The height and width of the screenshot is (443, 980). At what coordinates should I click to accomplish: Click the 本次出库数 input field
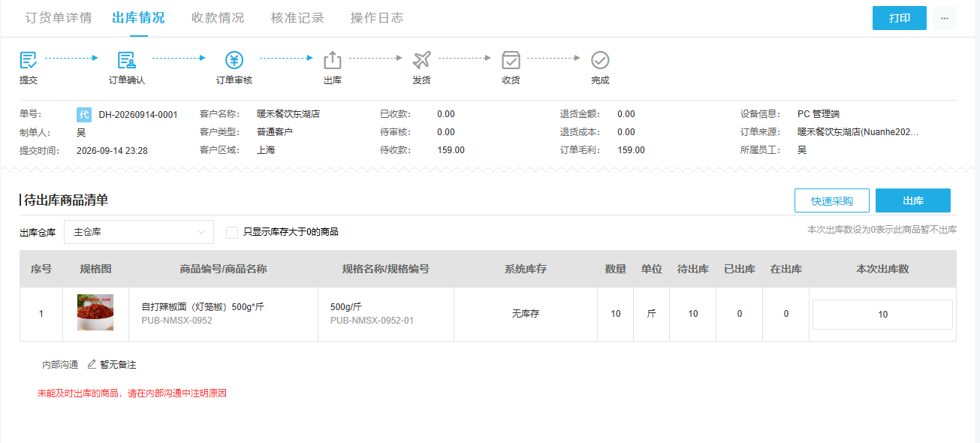tap(882, 315)
